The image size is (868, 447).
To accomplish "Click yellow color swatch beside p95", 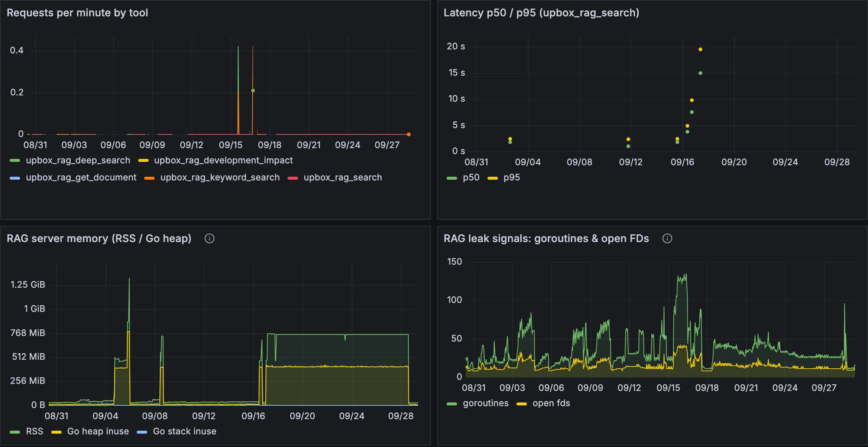I will (493, 178).
